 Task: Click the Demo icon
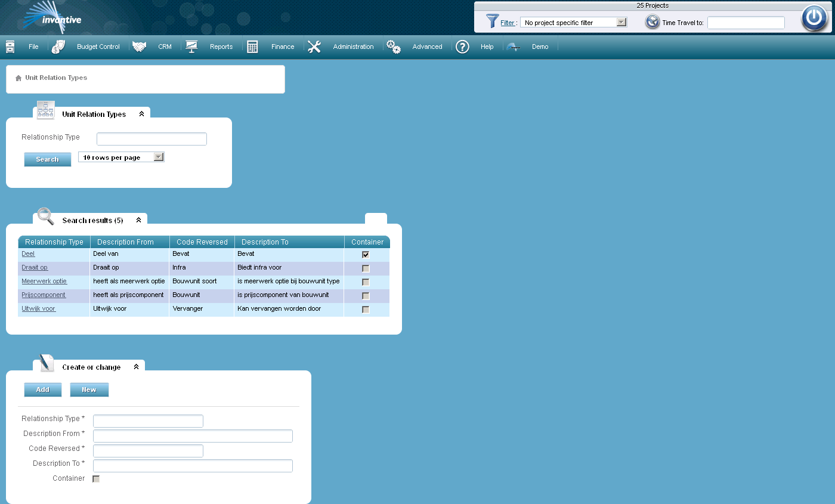click(514, 47)
